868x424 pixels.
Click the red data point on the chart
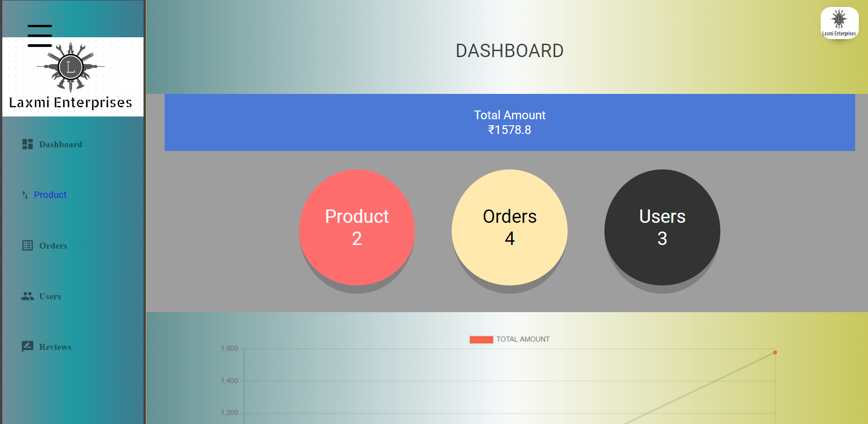point(775,352)
